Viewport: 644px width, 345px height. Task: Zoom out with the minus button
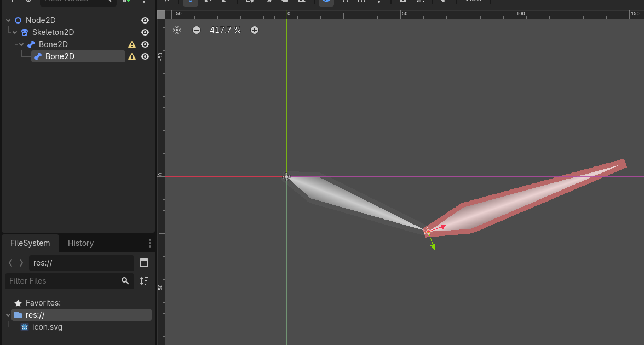pyautogui.click(x=197, y=30)
